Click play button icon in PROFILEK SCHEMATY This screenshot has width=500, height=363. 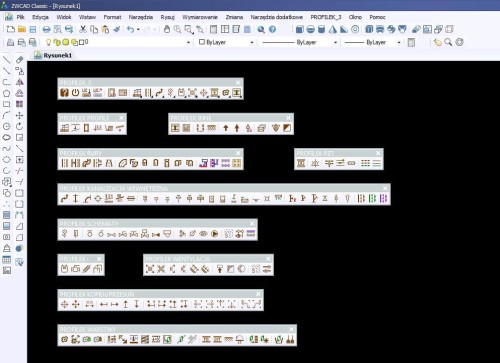point(215,234)
